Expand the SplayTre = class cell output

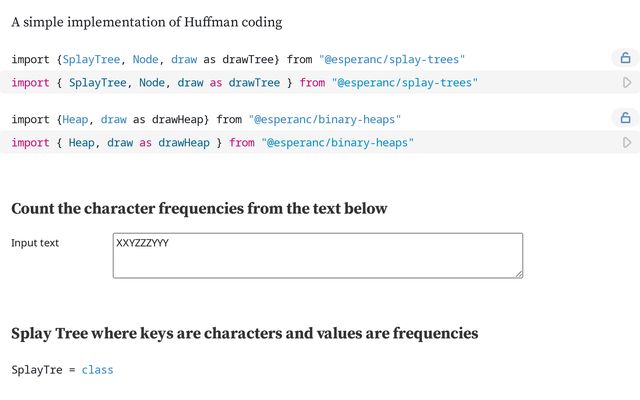62,370
